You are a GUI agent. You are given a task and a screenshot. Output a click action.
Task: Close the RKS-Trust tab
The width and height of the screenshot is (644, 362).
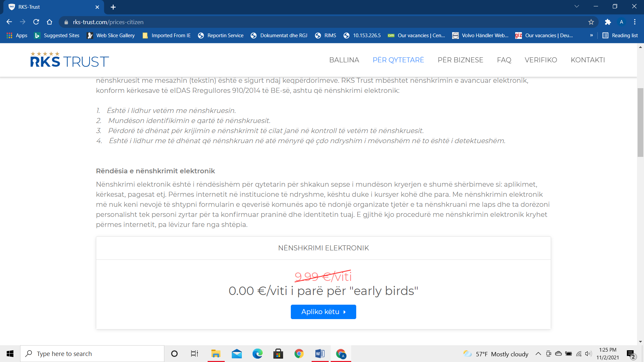pyautogui.click(x=97, y=7)
